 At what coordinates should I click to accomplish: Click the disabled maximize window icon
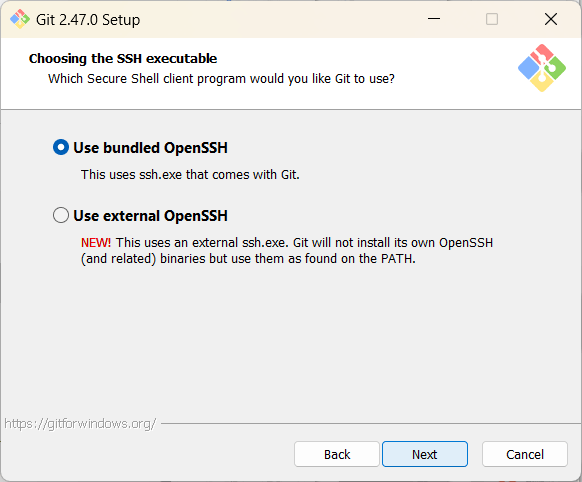(x=492, y=19)
